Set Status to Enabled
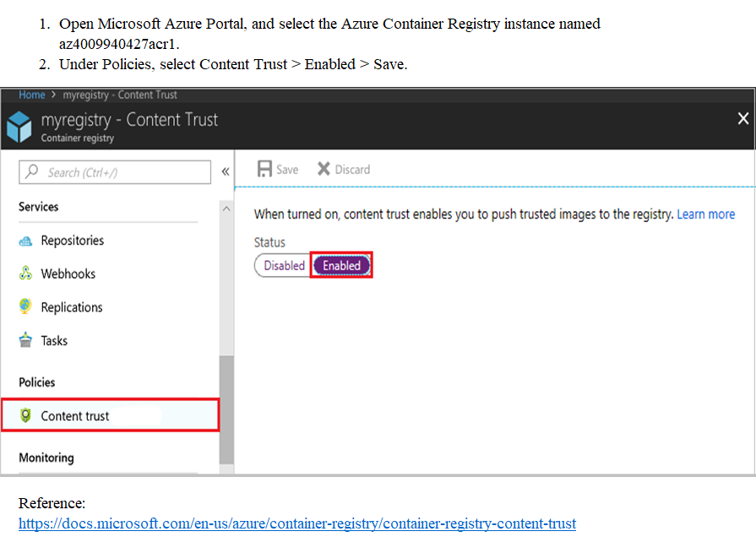 click(x=341, y=265)
